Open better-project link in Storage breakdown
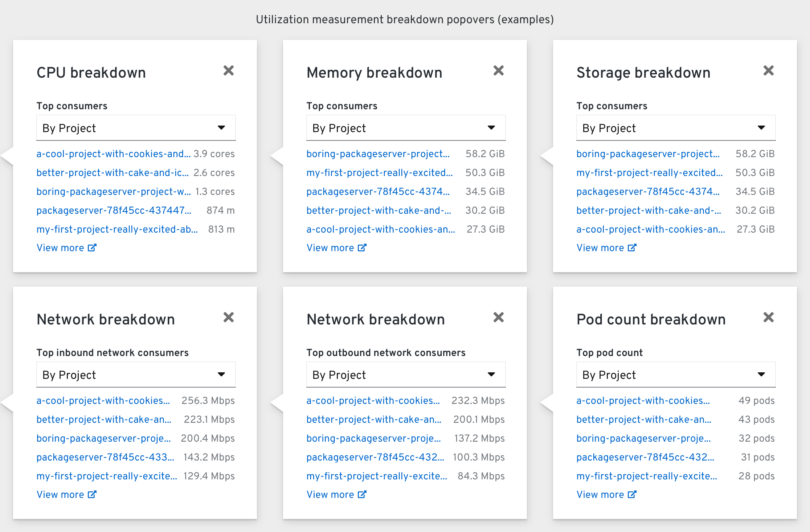 649,210
